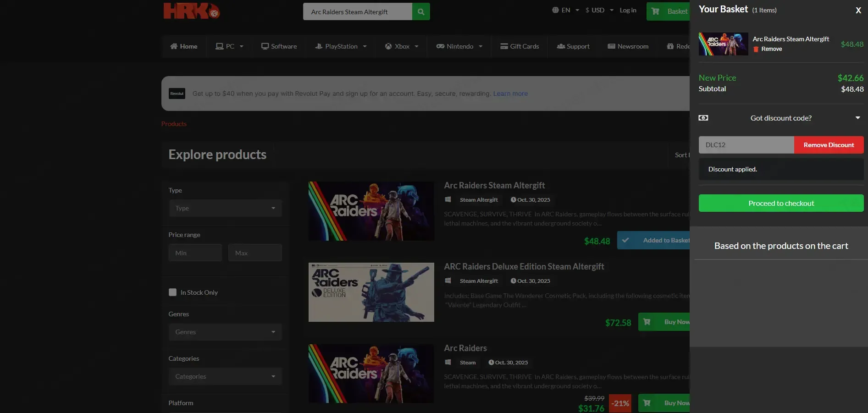
Task: Click the trash Remove icon in basket
Action: tap(756, 49)
